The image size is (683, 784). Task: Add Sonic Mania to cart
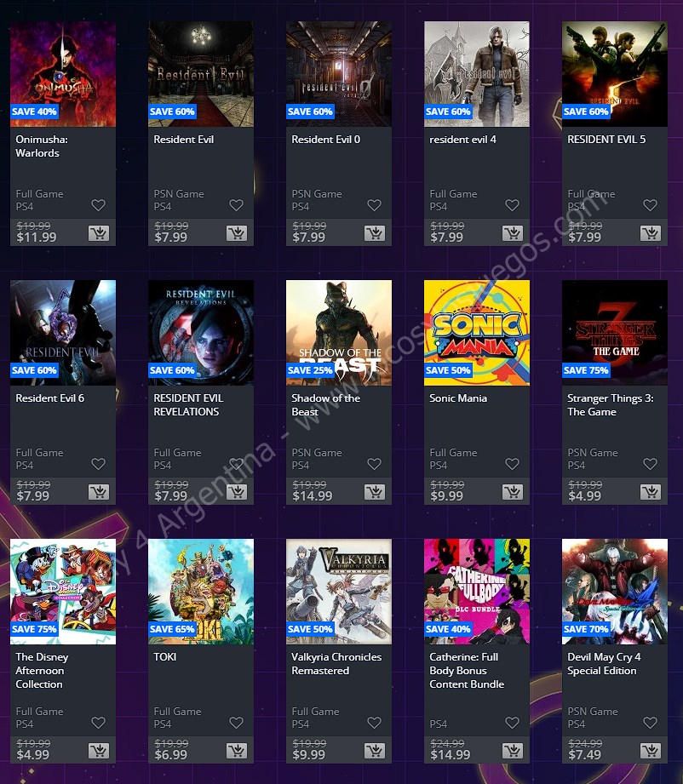click(x=513, y=492)
